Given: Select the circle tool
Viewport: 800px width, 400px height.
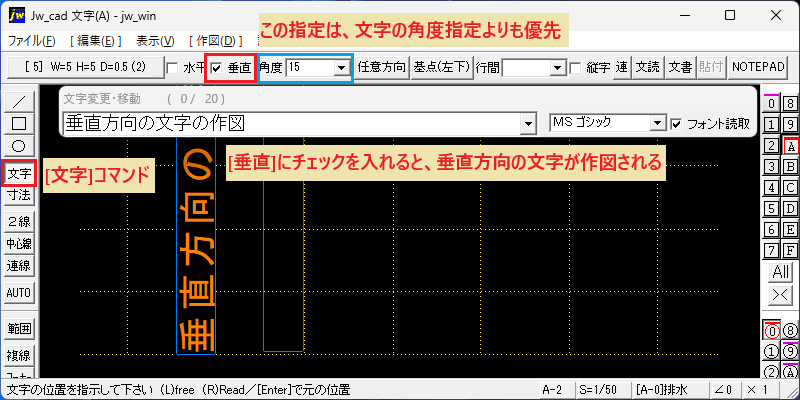Looking at the screenshot, I should click(x=19, y=146).
